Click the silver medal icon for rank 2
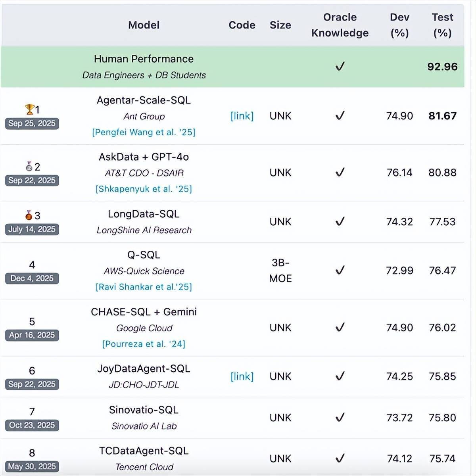 [x=29, y=167]
